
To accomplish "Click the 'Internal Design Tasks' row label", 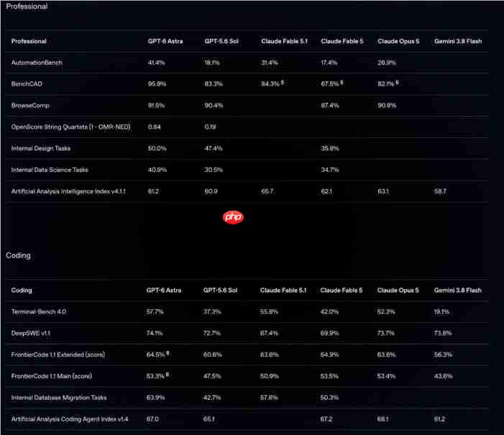I will tap(41, 148).
